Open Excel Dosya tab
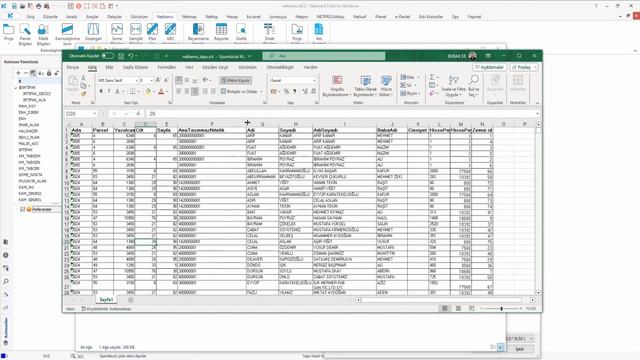Viewport: 640px width, 360px height. (x=73, y=67)
